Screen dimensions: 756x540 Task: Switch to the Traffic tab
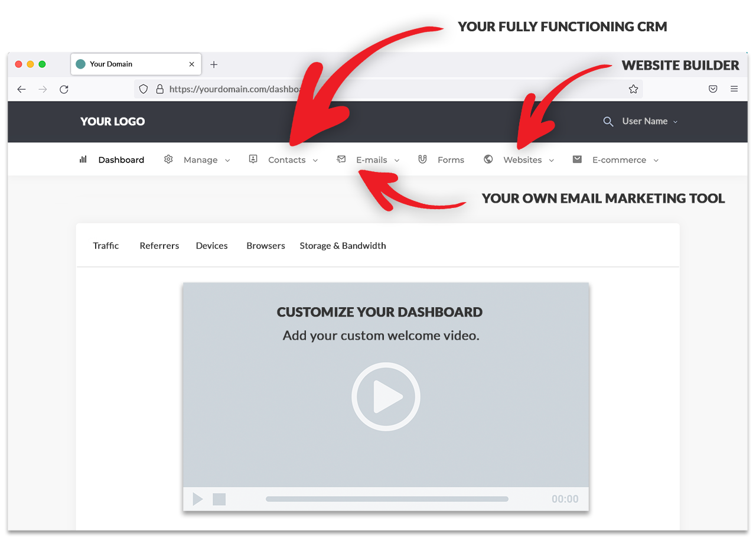point(106,246)
